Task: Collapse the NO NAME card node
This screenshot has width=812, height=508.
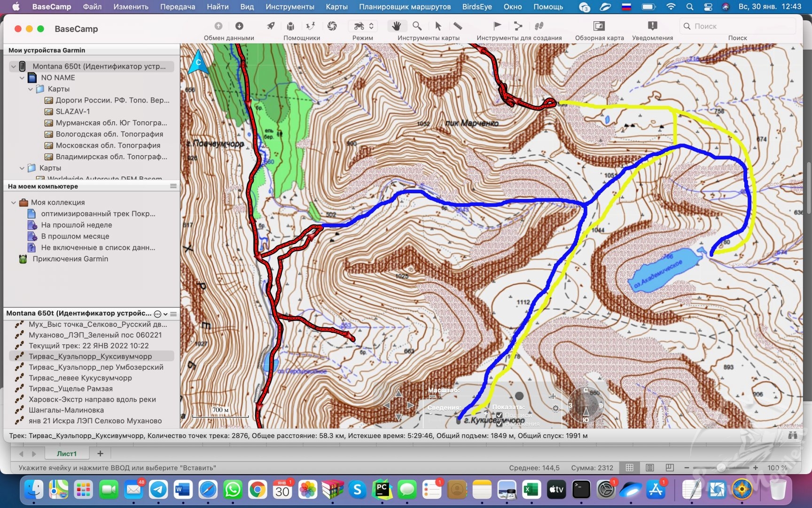Action: [x=22, y=78]
